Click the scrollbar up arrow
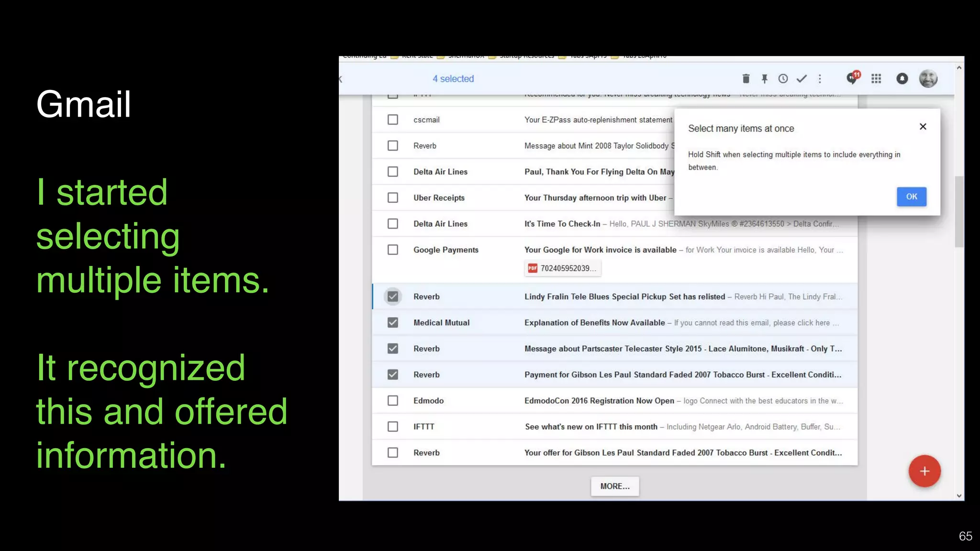 point(959,68)
